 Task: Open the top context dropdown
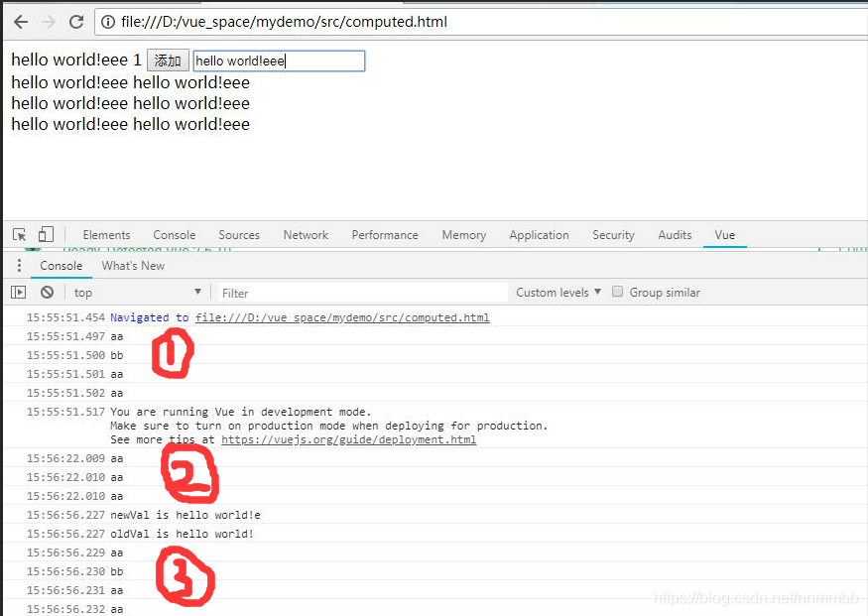pyautogui.click(x=137, y=293)
